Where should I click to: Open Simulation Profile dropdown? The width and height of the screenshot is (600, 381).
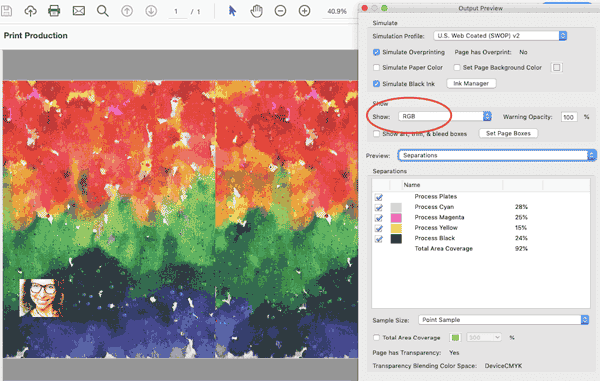(500, 36)
